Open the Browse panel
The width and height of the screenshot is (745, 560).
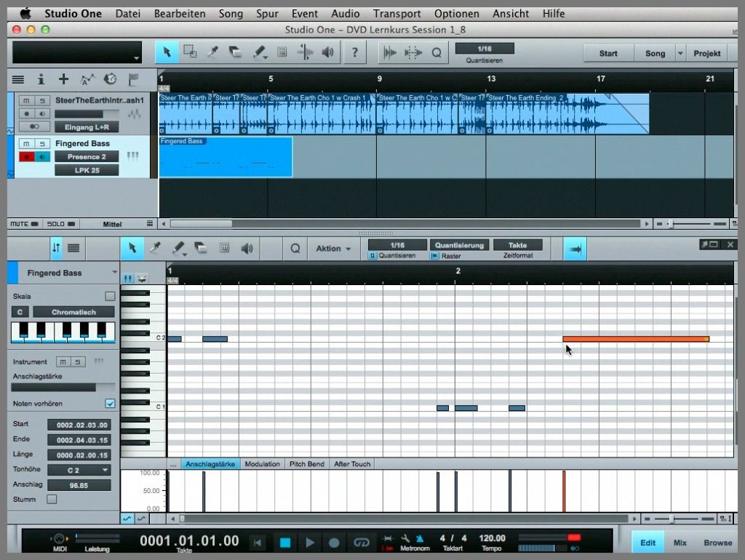pos(717,543)
